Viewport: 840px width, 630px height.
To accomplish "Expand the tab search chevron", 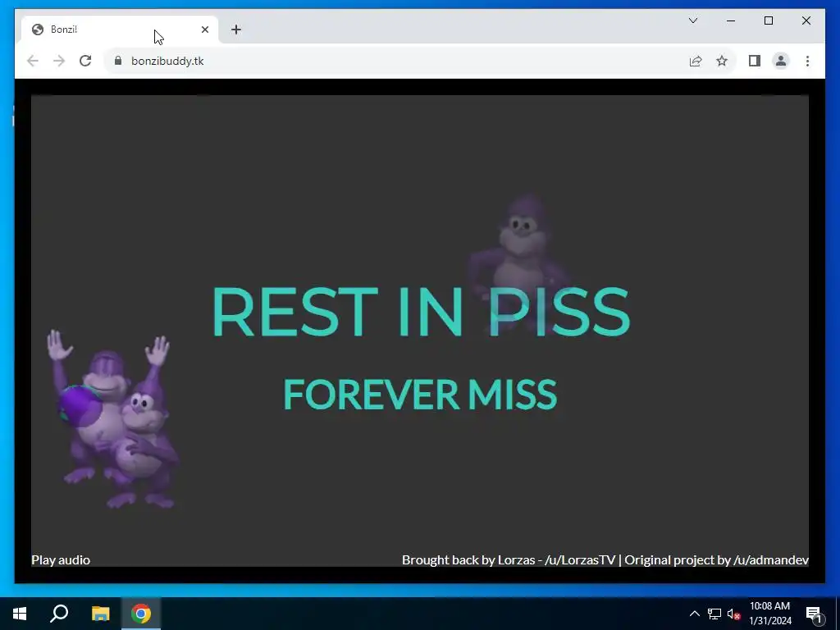I will click(692, 21).
